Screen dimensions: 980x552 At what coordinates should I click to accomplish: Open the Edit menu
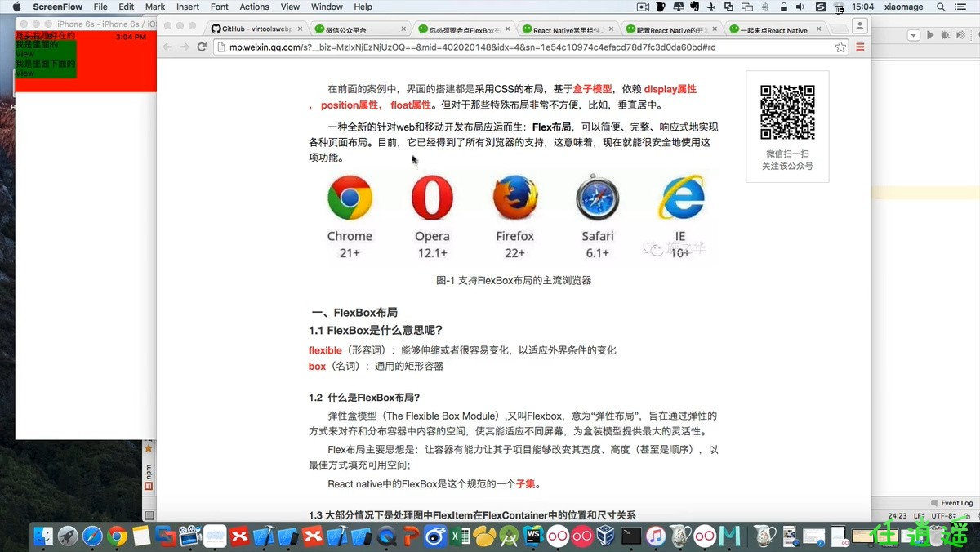click(x=127, y=7)
